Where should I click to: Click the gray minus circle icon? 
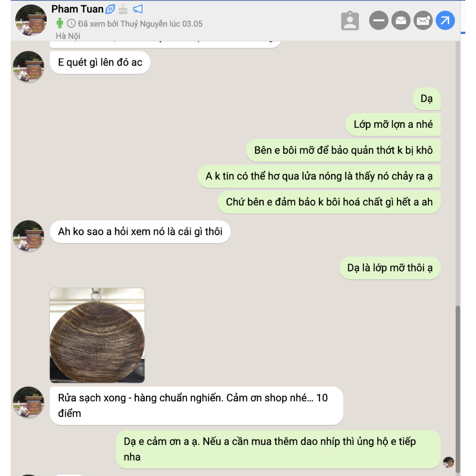(x=378, y=20)
